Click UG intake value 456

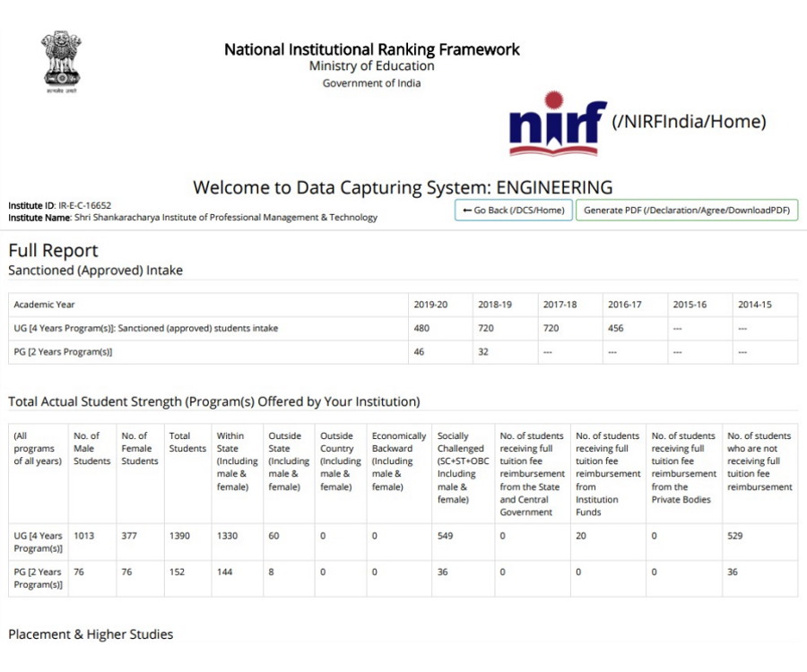(x=615, y=328)
